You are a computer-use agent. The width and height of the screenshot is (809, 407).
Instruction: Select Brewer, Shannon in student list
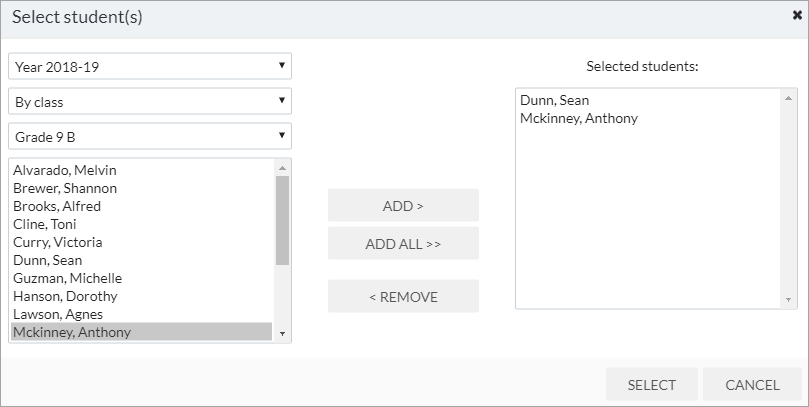pyautogui.click(x=141, y=188)
